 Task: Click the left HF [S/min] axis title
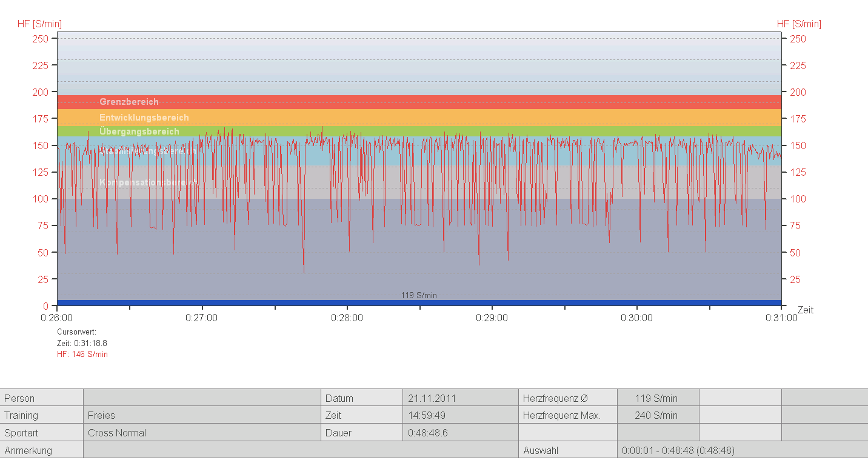(39, 24)
